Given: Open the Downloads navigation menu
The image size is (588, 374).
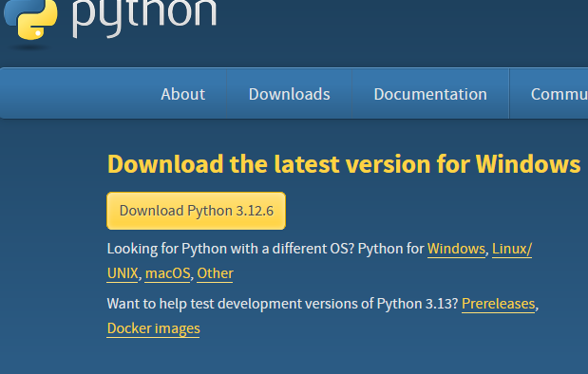Looking at the screenshot, I should 289,94.
